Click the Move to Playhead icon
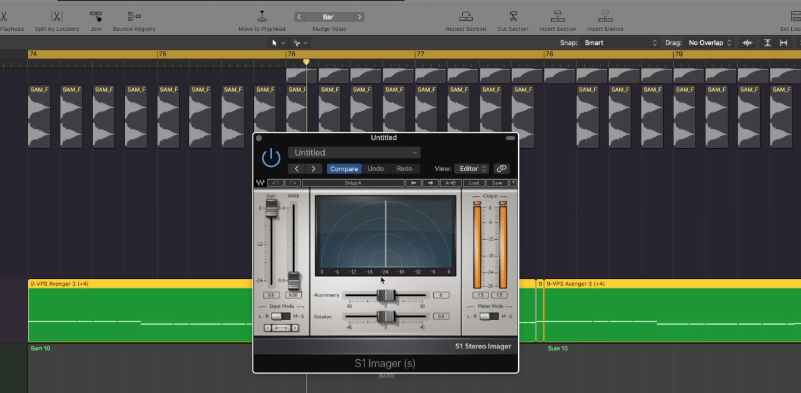 262,16
